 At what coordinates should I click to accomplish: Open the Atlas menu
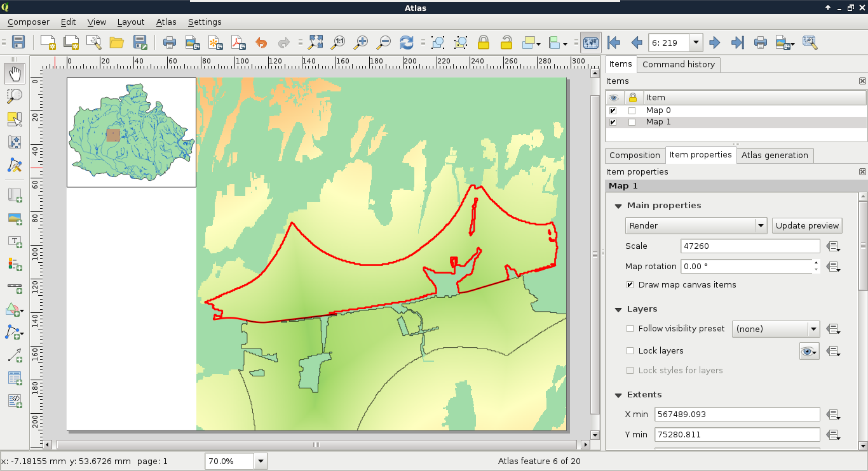[166, 22]
